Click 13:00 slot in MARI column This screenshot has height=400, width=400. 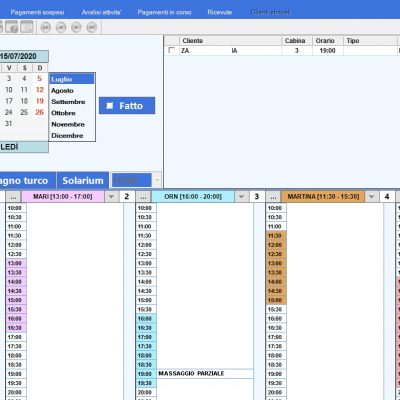[16, 263]
